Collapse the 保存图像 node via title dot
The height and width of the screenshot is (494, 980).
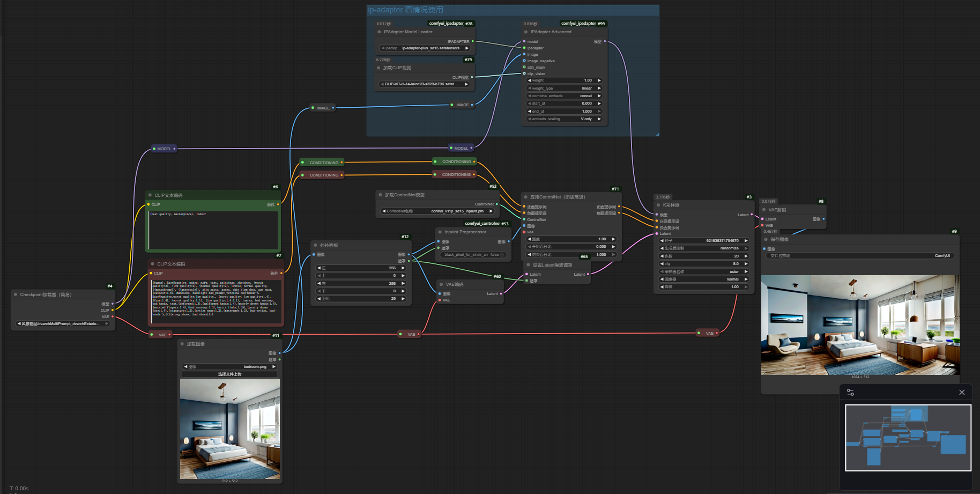click(x=766, y=240)
